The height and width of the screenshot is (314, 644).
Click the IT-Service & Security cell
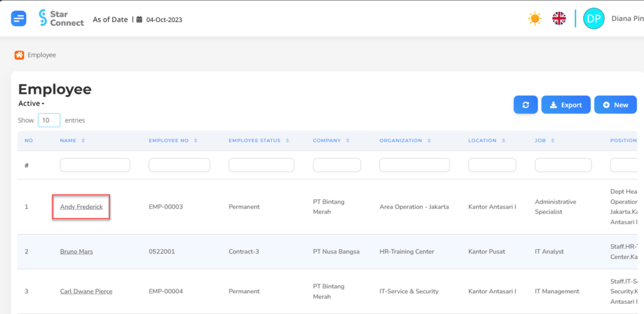[409, 291]
